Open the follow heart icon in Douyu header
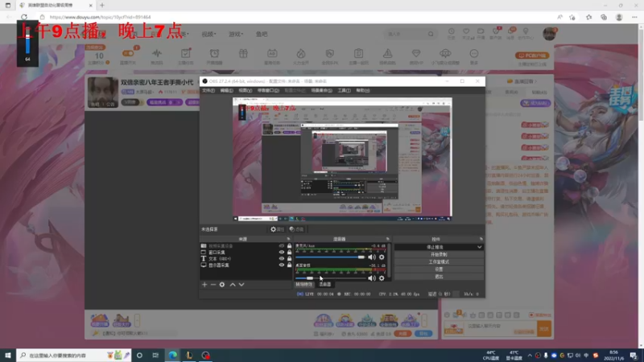The height and width of the screenshot is (362, 644). click(466, 33)
